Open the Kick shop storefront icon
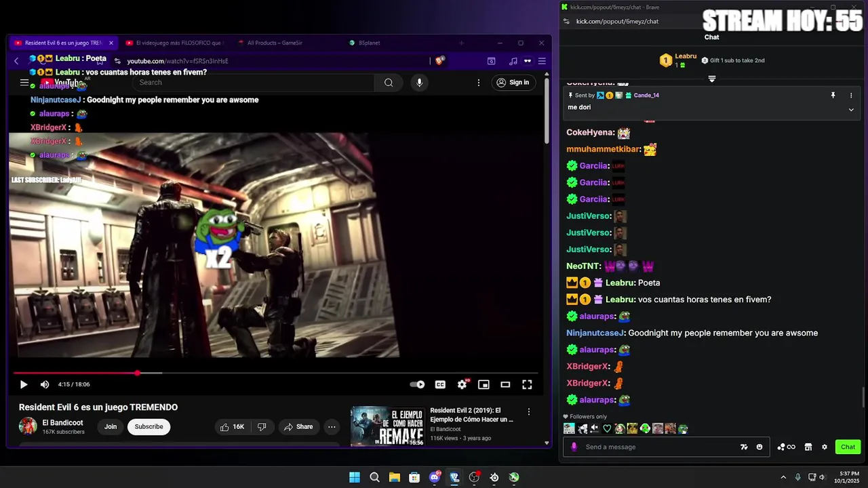 click(x=808, y=447)
